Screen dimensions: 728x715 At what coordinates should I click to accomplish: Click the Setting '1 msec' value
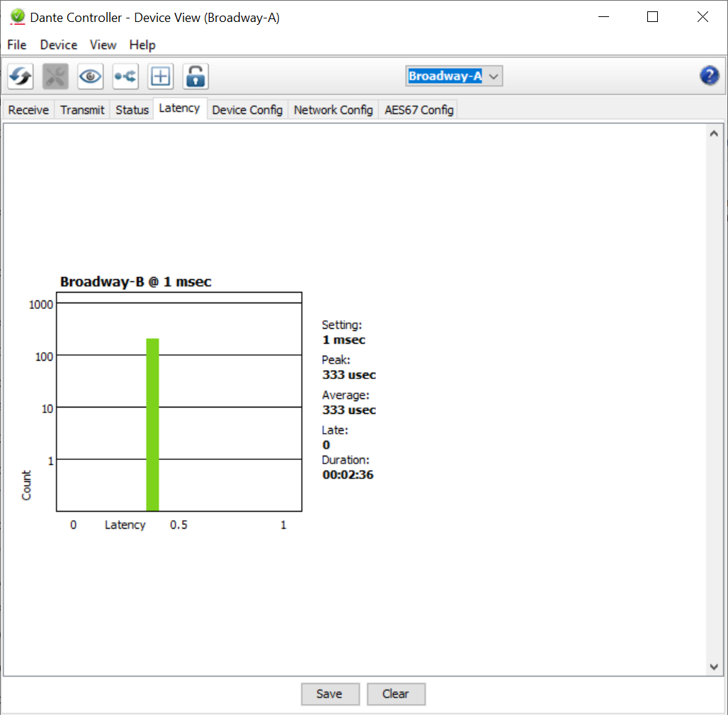click(x=343, y=340)
